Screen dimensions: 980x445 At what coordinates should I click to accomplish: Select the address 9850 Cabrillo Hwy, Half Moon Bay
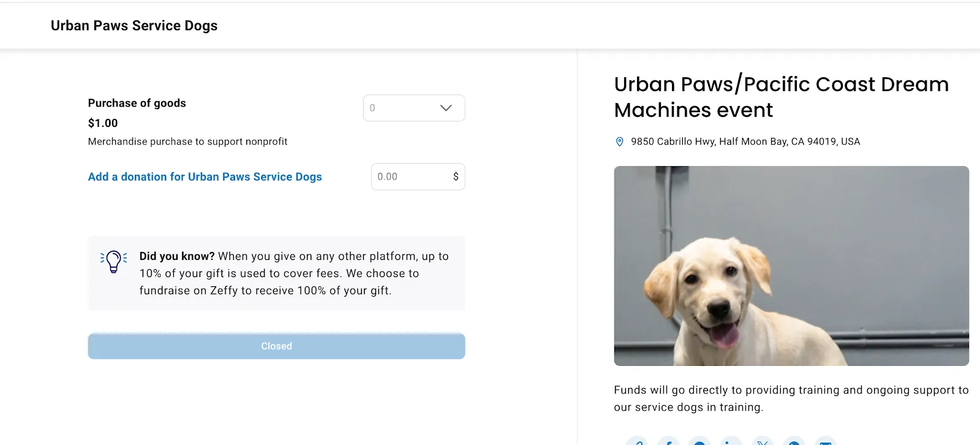click(745, 142)
